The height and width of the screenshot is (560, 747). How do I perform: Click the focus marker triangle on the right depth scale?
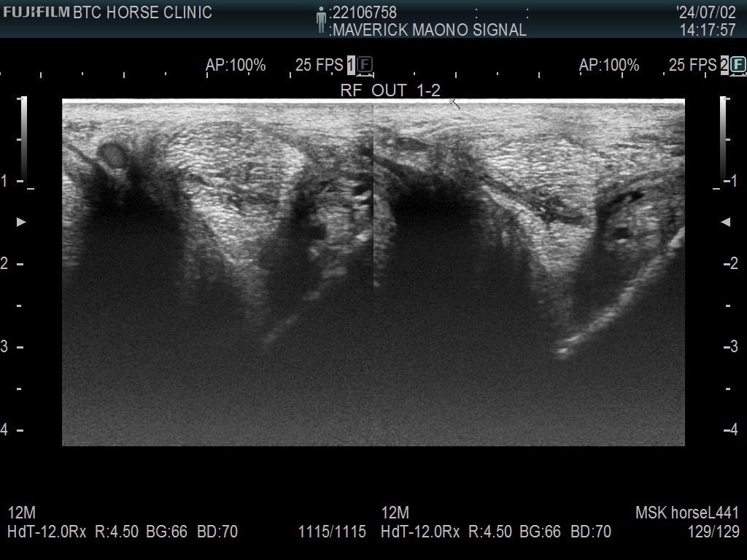726,222
